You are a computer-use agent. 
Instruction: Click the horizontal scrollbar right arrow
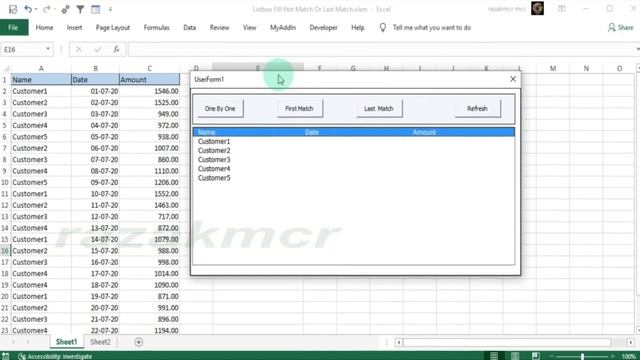pos(631,342)
